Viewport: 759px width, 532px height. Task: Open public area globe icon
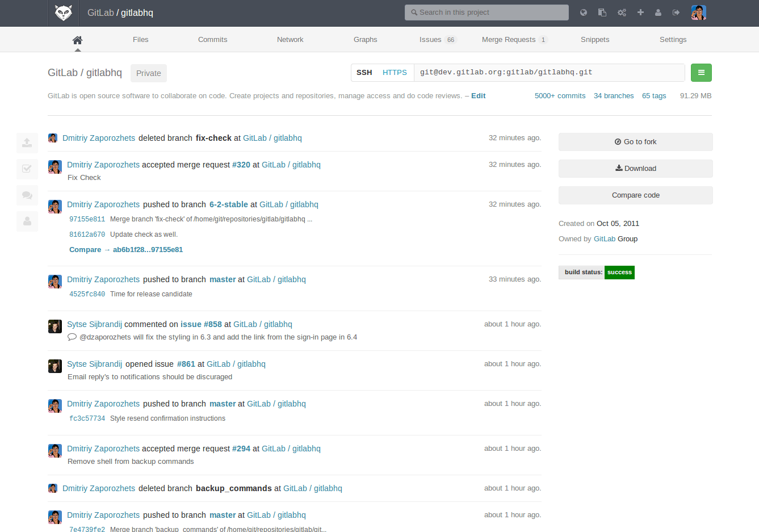pos(584,12)
